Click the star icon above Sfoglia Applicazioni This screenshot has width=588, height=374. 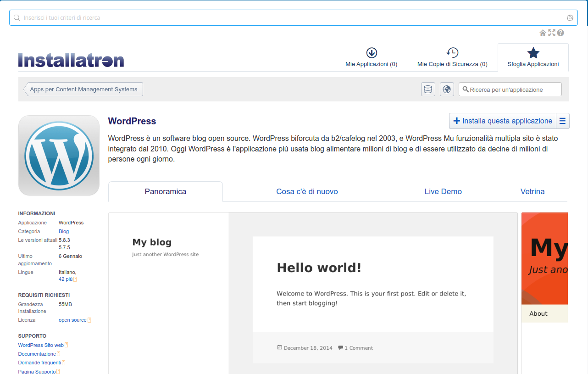click(x=533, y=53)
